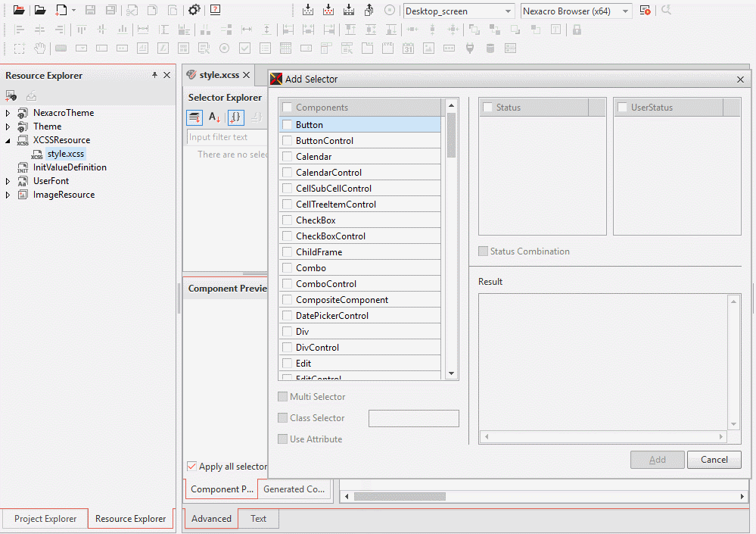The image size is (756, 534).
Task: Toggle the Apply all selector checkbox
Action: tap(192, 467)
